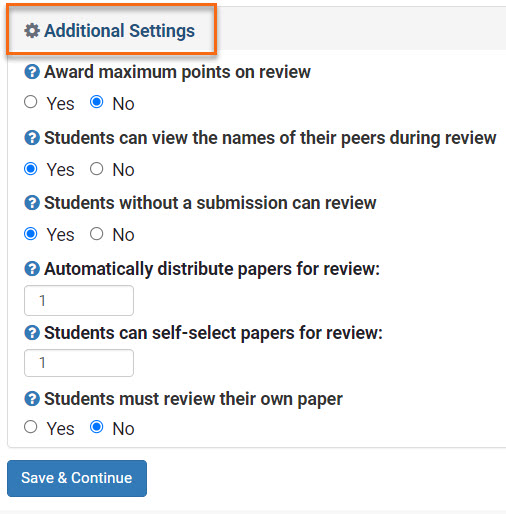506x514 pixels.
Task: Set Students without a submission can review to No
Action: 97,234
